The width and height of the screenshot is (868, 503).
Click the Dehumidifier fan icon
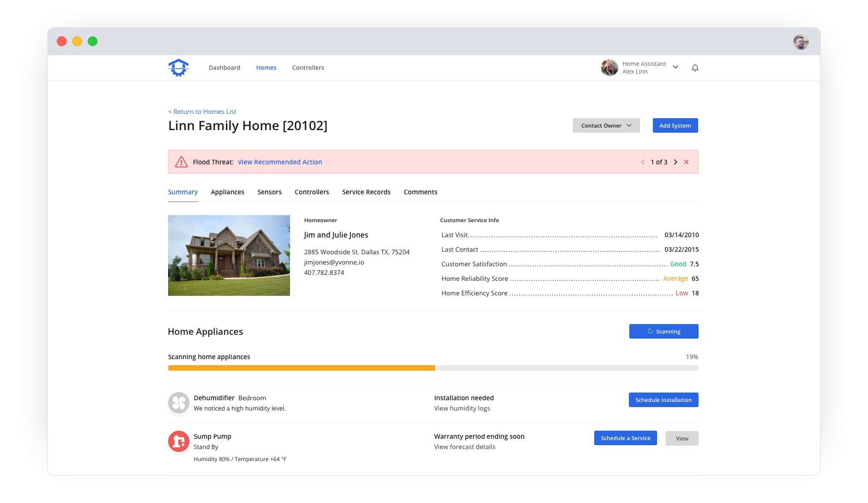tap(179, 403)
